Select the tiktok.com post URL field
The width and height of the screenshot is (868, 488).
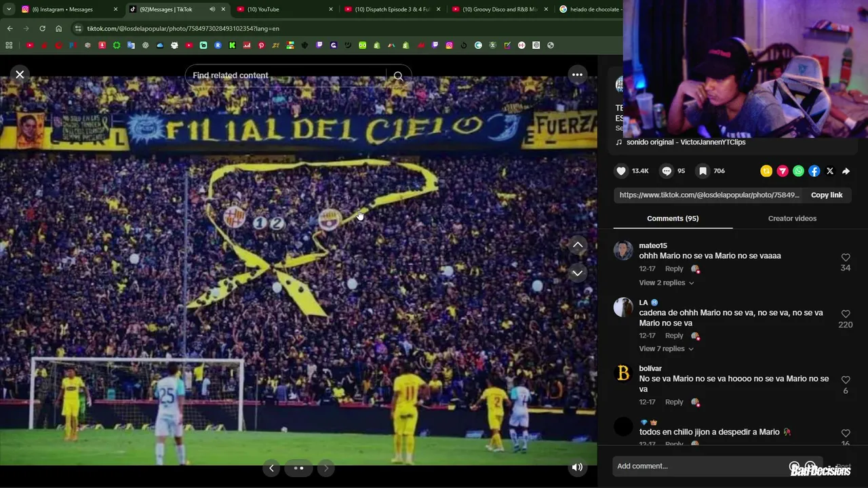pyautogui.click(x=709, y=195)
